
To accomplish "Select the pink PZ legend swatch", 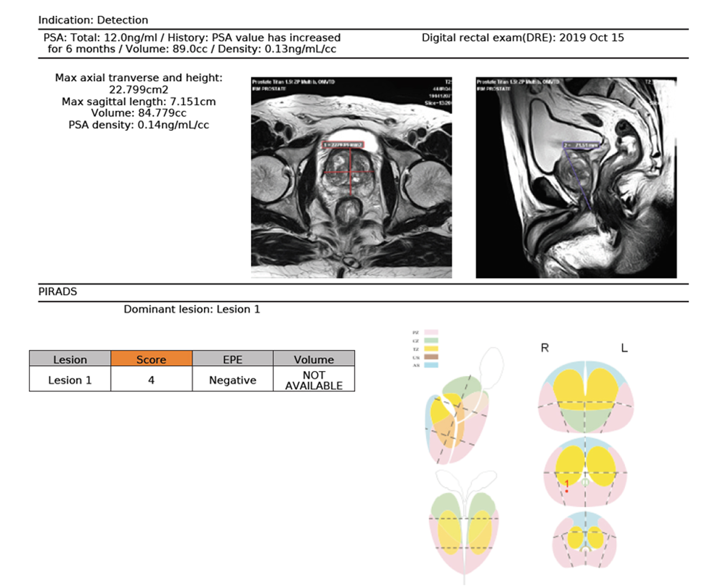I will pyautogui.click(x=431, y=332).
